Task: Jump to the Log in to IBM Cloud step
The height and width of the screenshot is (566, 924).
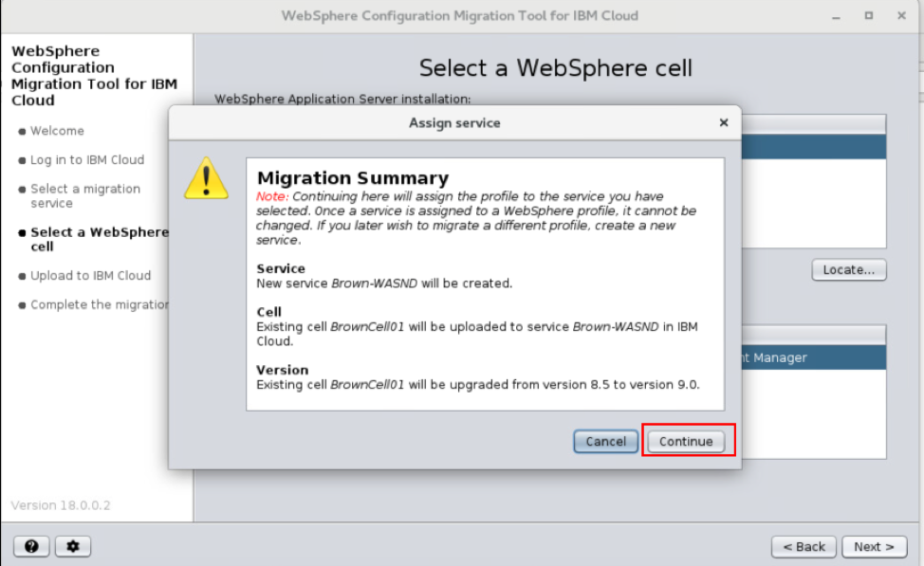Action: [87, 160]
